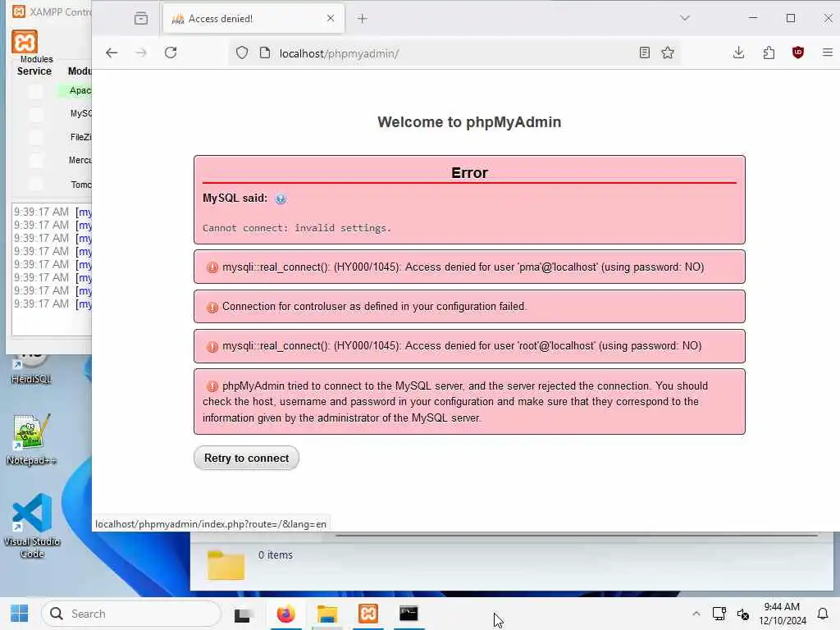Select the Access denied! tab
The image size is (840, 630).
[253, 19]
